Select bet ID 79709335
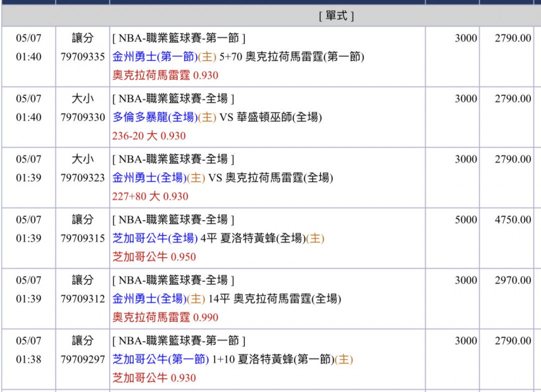 pos(83,57)
